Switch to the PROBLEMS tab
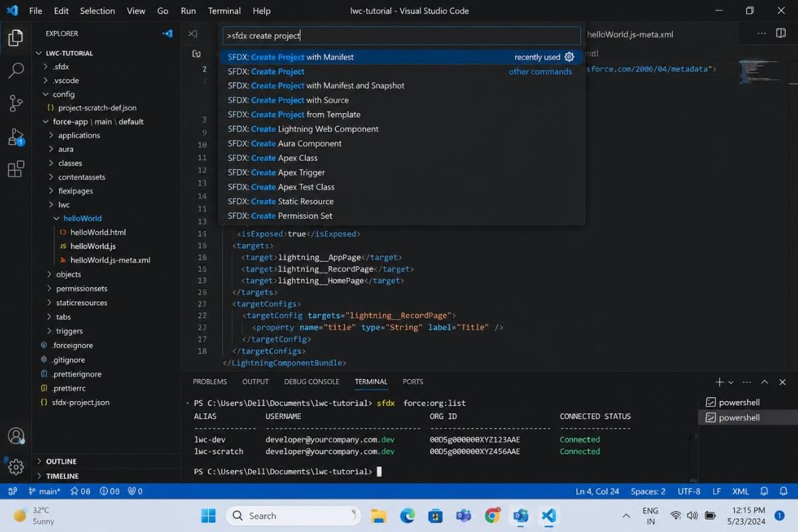 tap(209, 382)
